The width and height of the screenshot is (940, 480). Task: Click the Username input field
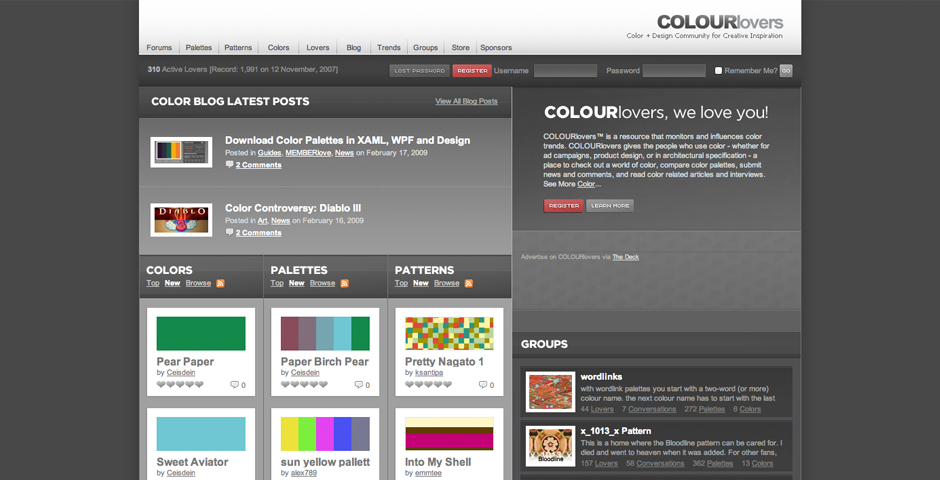pos(565,71)
